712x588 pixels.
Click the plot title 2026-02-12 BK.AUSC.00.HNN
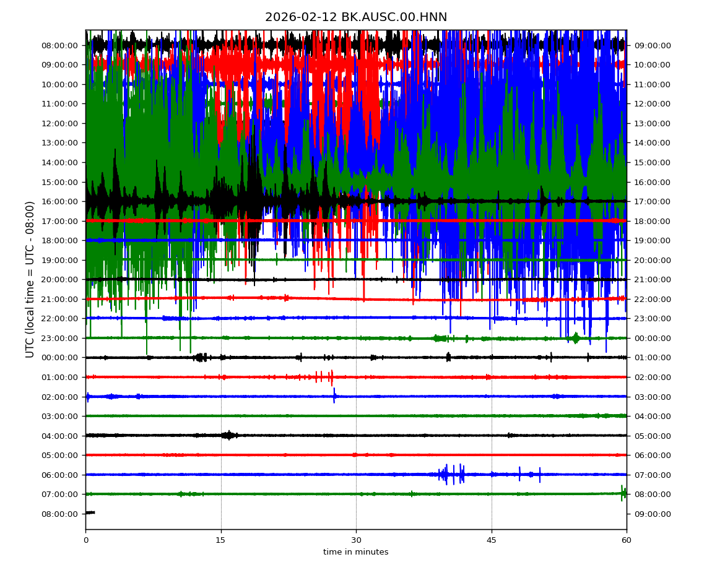[x=356, y=17]
